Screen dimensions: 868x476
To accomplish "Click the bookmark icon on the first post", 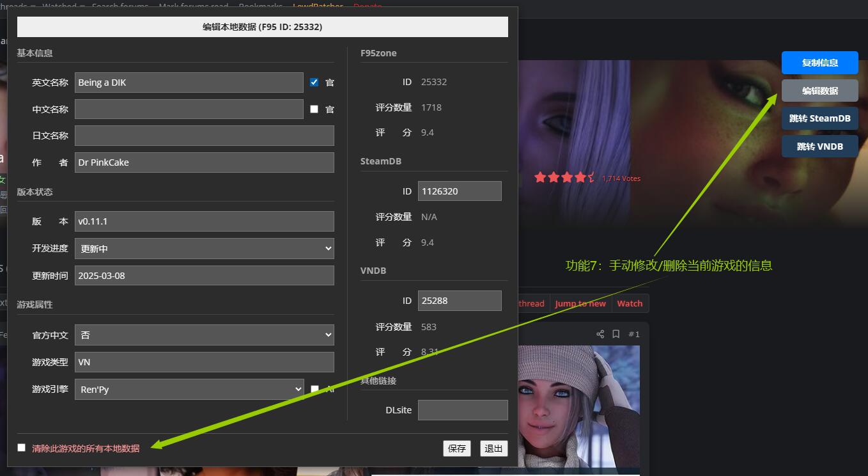I will [x=616, y=334].
